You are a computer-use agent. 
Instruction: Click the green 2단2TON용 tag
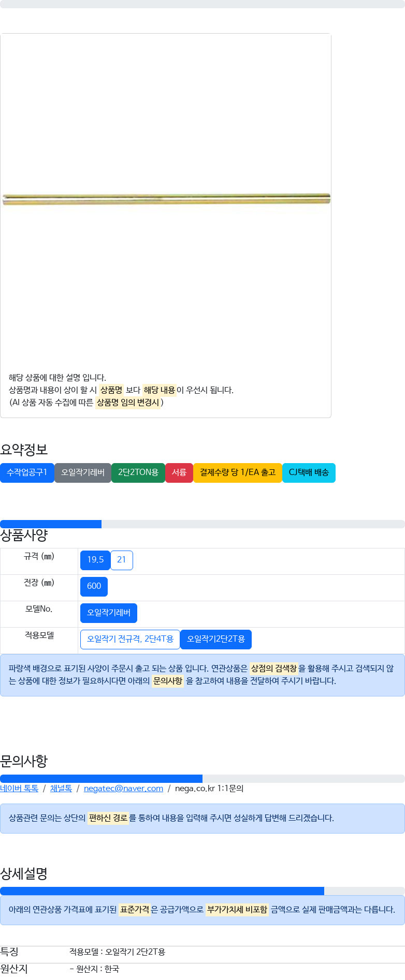click(138, 472)
